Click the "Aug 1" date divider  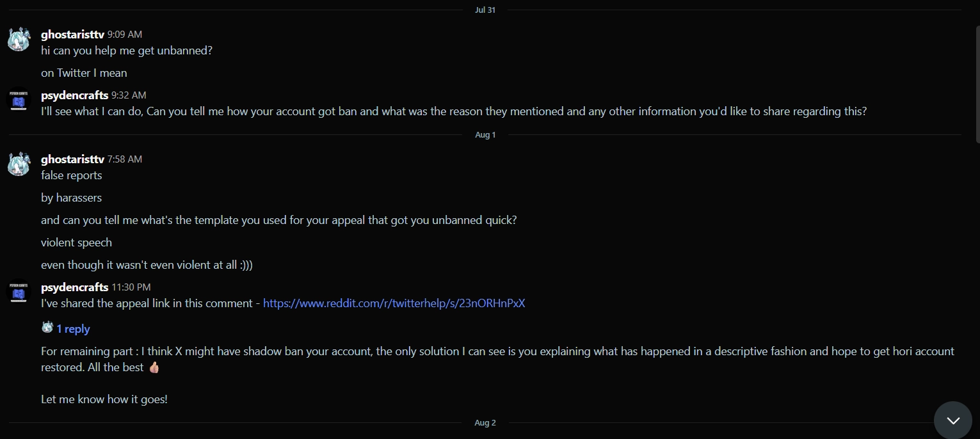tap(485, 135)
